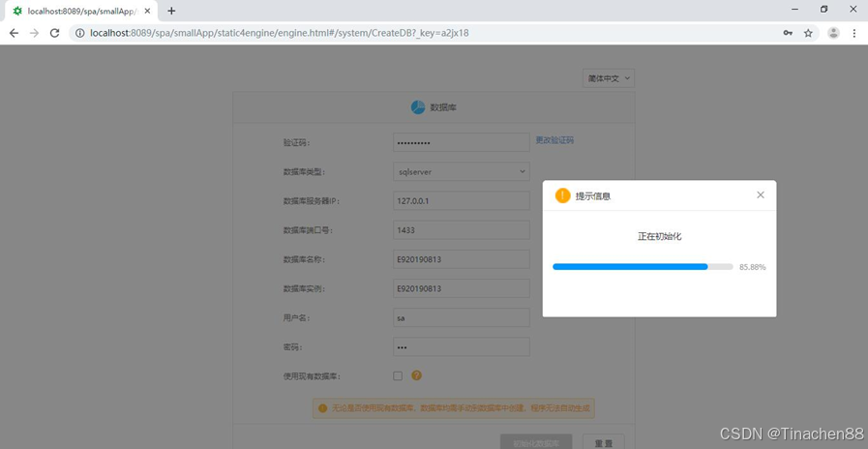Open saved passwords key icon
Image resolution: width=868 pixels, height=449 pixels.
[x=789, y=33]
